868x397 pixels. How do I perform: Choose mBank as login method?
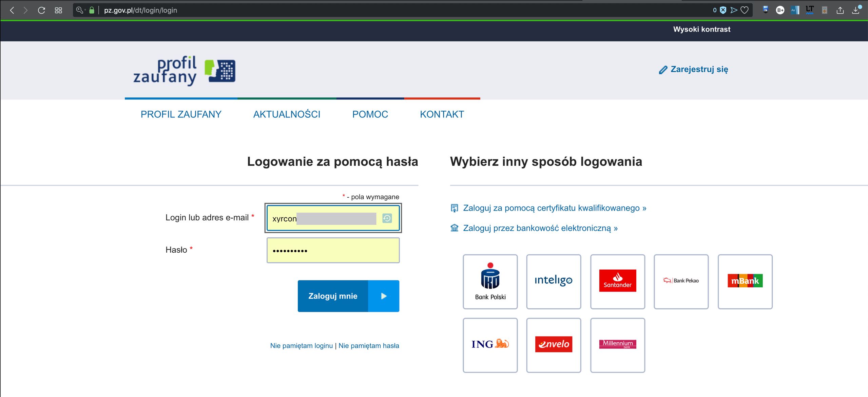pos(745,282)
